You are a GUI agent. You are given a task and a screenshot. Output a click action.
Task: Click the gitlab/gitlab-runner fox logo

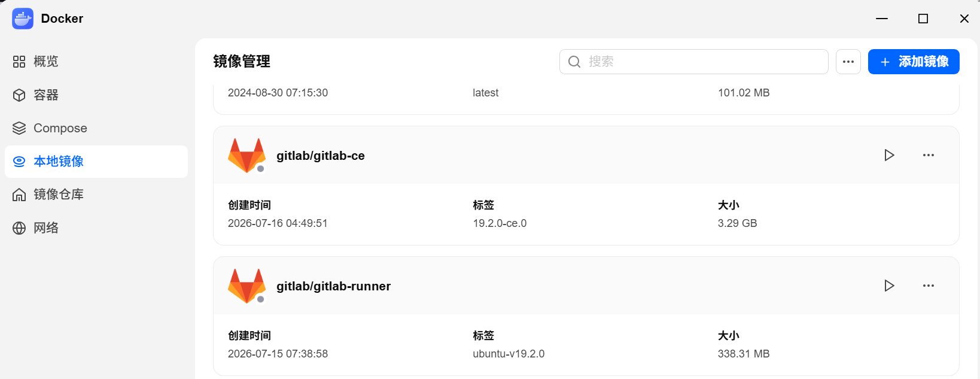tap(246, 286)
